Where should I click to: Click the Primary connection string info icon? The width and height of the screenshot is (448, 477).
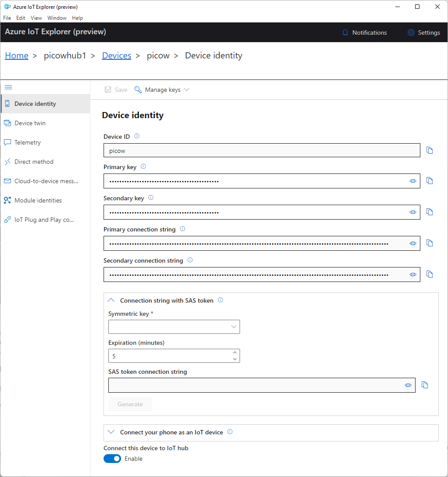point(183,229)
